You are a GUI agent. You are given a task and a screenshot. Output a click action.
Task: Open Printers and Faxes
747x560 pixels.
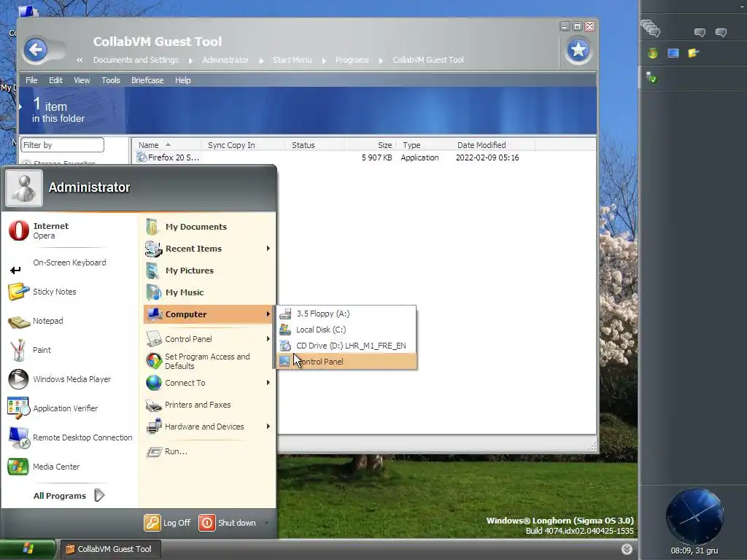(x=189, y=405)
